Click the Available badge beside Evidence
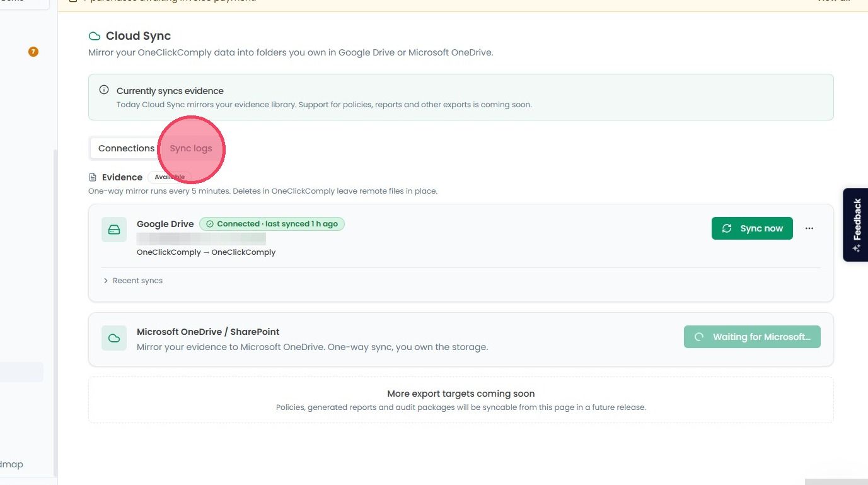868x485 pixels. point(170,177)
